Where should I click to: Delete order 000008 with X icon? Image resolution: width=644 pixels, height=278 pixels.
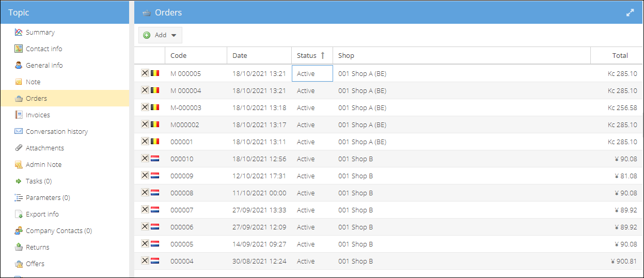145,193
